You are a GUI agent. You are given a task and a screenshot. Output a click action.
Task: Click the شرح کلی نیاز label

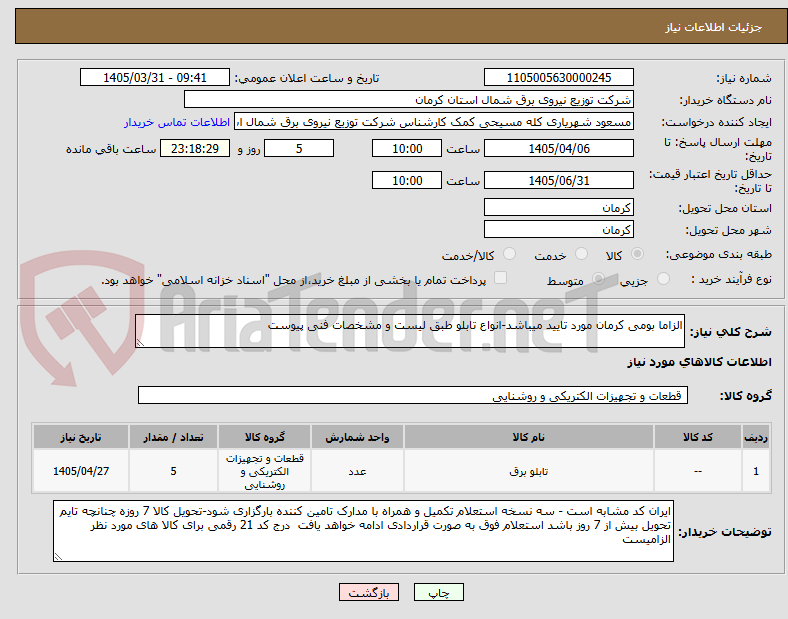coord(730,332)
